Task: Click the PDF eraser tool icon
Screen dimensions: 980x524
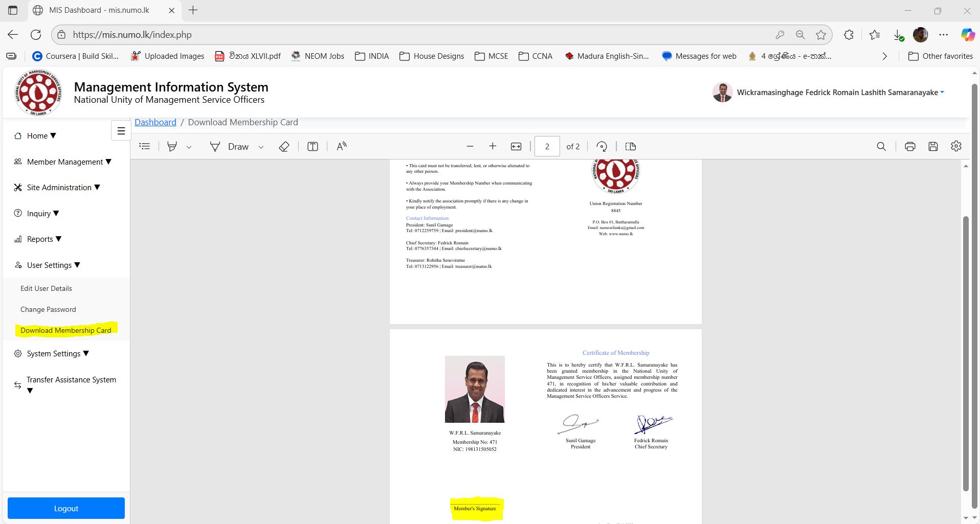Action: tap(284, 147)
